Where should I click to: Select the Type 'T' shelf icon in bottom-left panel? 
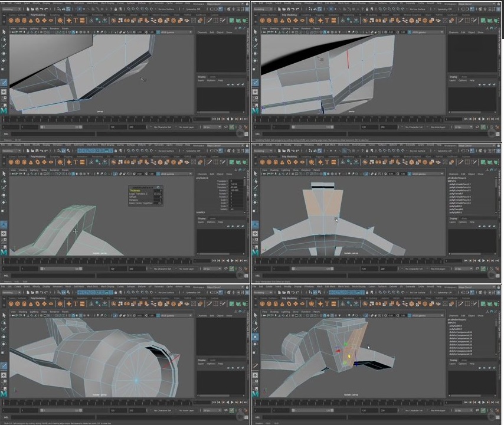click(76, 304)
